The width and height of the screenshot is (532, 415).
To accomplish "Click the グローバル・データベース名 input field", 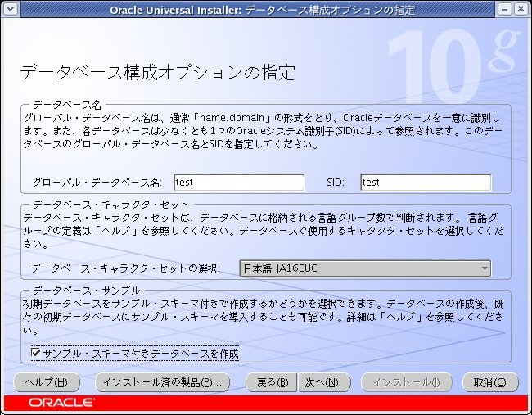I will coord(239,183).
